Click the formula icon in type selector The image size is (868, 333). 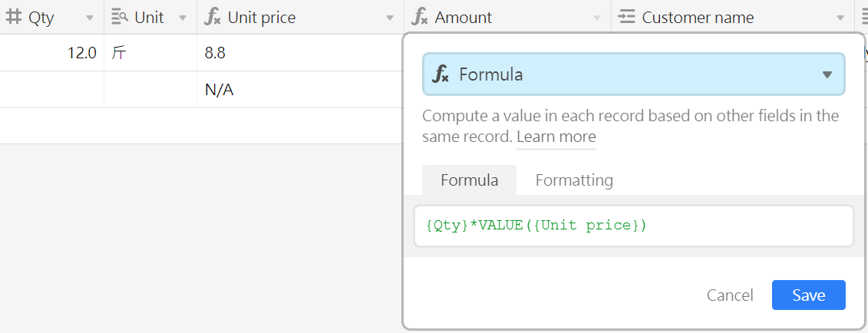coord(441,74)
